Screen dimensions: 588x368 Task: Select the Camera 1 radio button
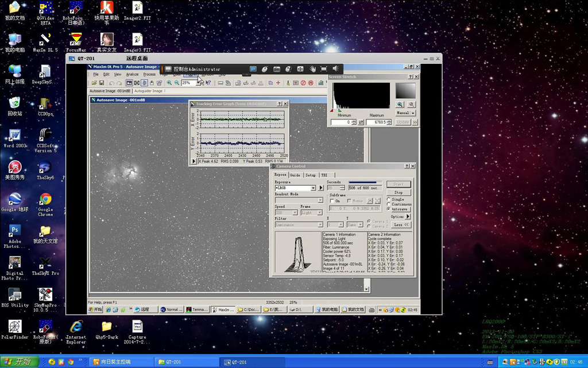tap(369, 221)
